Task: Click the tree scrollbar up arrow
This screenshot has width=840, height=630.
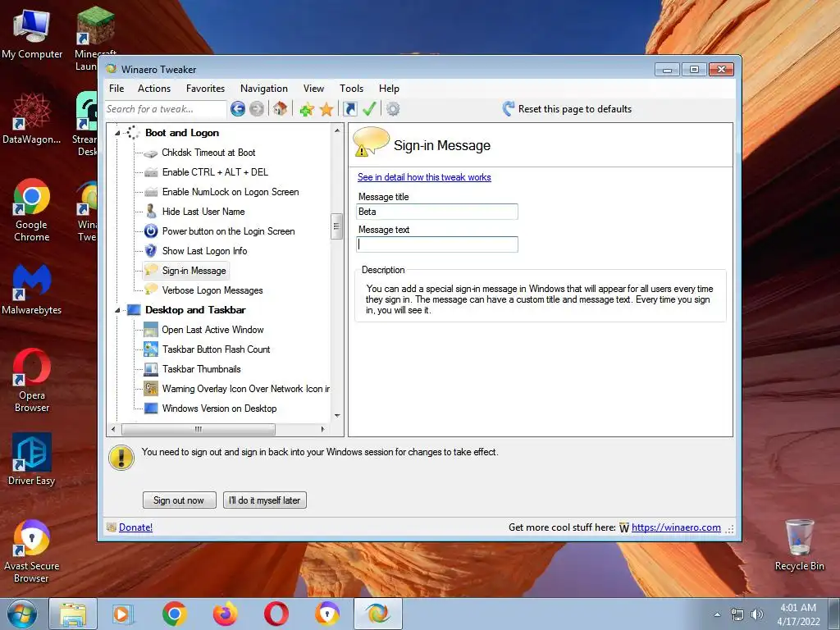Action: coord(337,130)
